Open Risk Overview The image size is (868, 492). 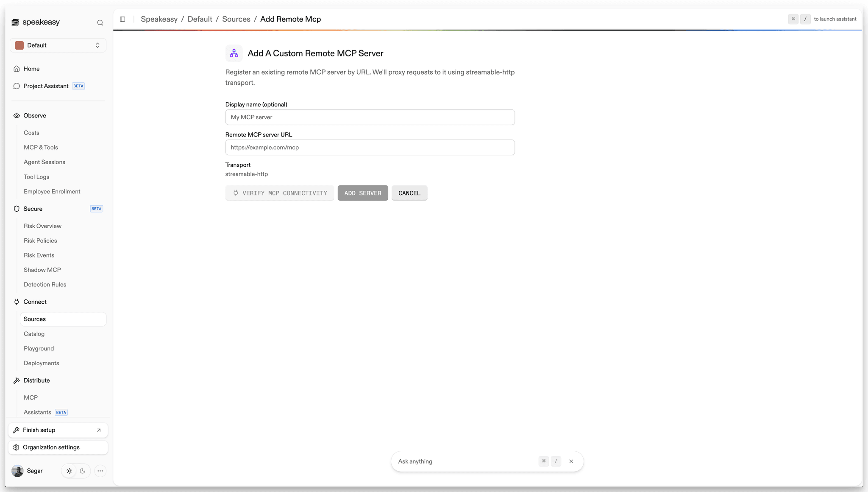pyautogui.click(x=42, y=226)
